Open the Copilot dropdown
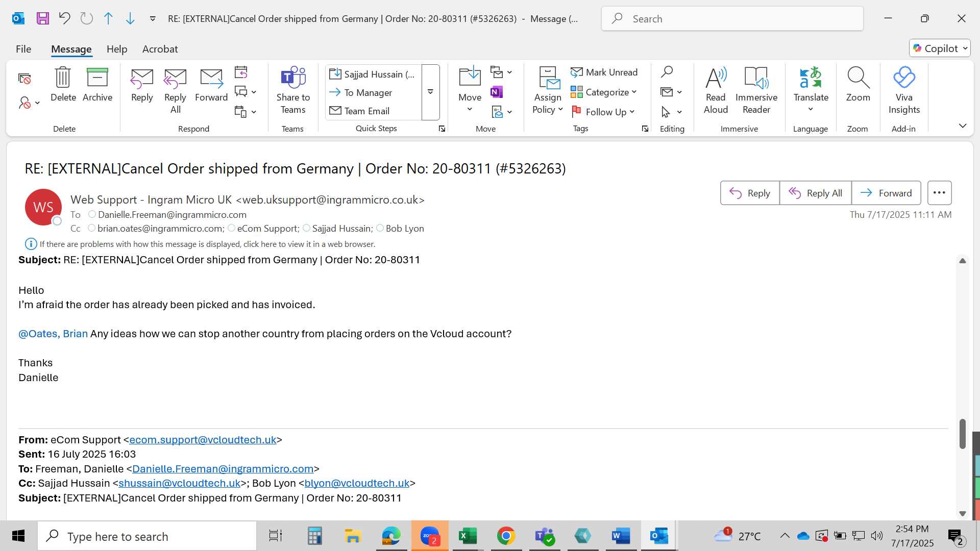Image resolution: width=980 pixels, height=551 pixels. click(940, 48)
